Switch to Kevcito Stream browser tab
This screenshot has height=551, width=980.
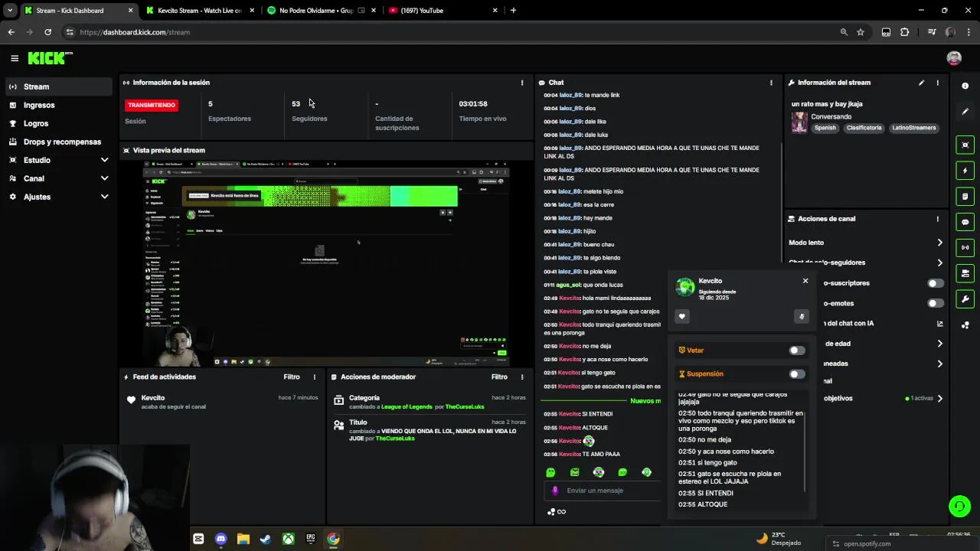click(x=200, y=11)
